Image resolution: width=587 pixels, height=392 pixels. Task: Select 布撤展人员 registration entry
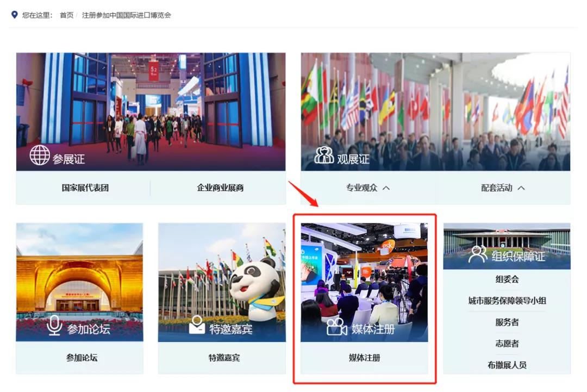tap(507, 365)
